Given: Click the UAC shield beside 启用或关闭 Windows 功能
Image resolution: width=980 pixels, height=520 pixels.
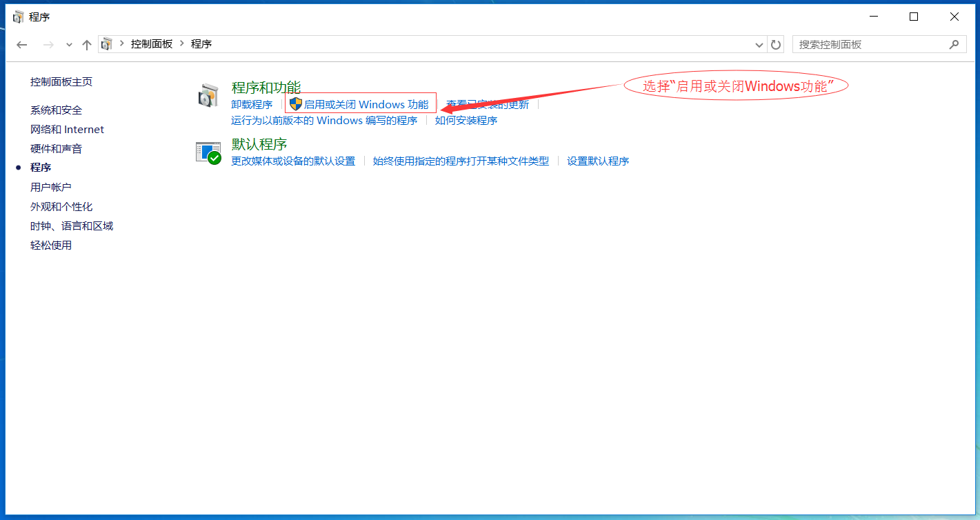Looking at the screenshot, I should point(295,104).
